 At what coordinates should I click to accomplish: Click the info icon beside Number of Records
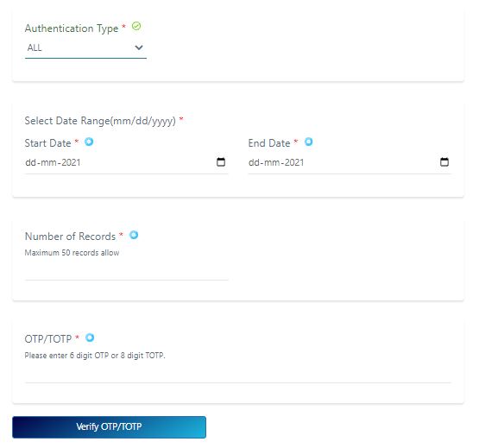[134, 236]
